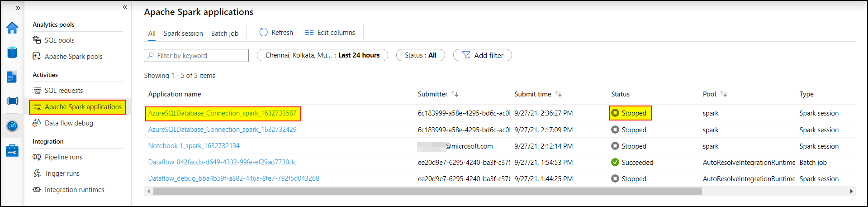
Task: Sort by Submit time column arrows
Action: point(559,94)
